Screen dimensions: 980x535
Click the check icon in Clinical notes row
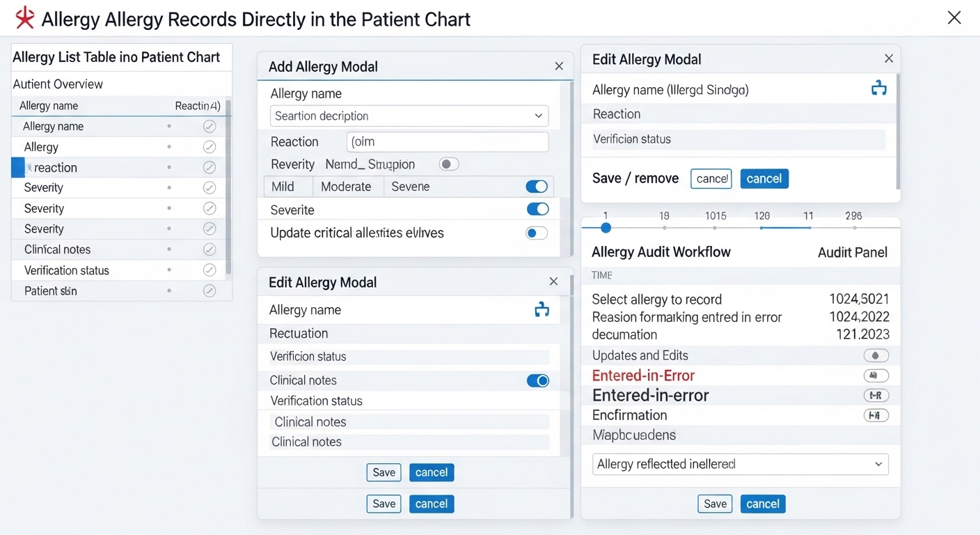click(x=209, y=249)
